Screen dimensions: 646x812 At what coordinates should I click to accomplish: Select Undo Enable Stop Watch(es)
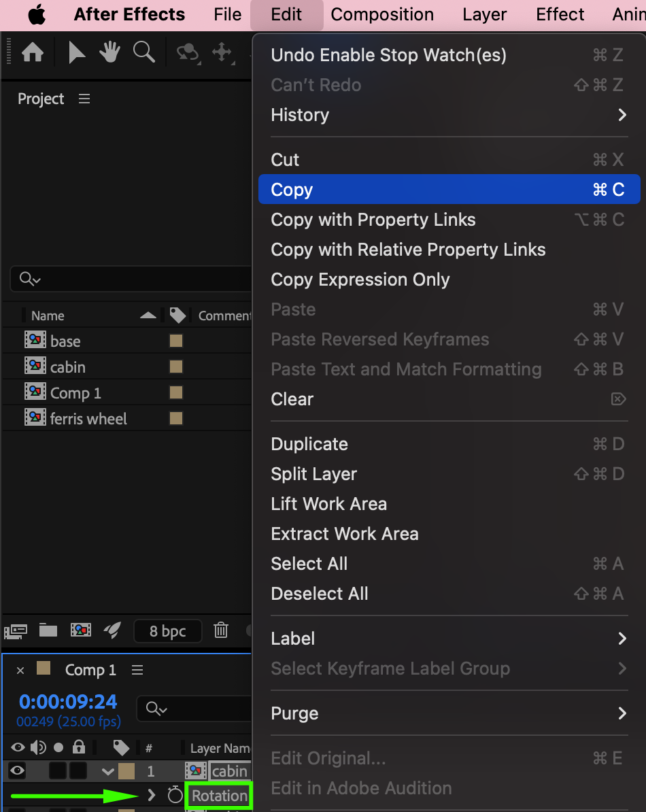449,55
